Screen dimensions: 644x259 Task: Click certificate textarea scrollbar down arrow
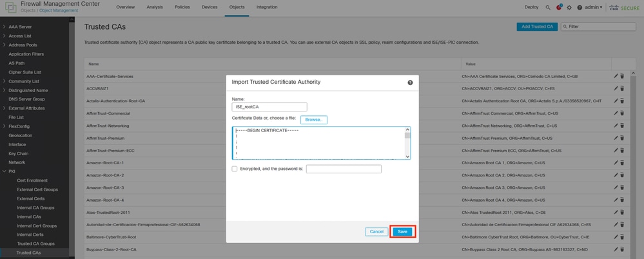(x=407, y=157)
